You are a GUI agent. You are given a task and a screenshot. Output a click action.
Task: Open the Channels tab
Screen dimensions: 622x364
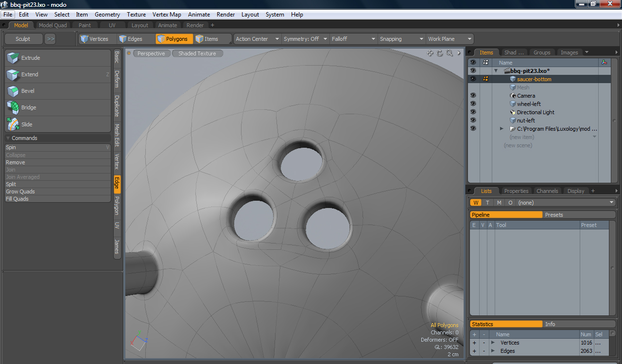pos(547,191)
